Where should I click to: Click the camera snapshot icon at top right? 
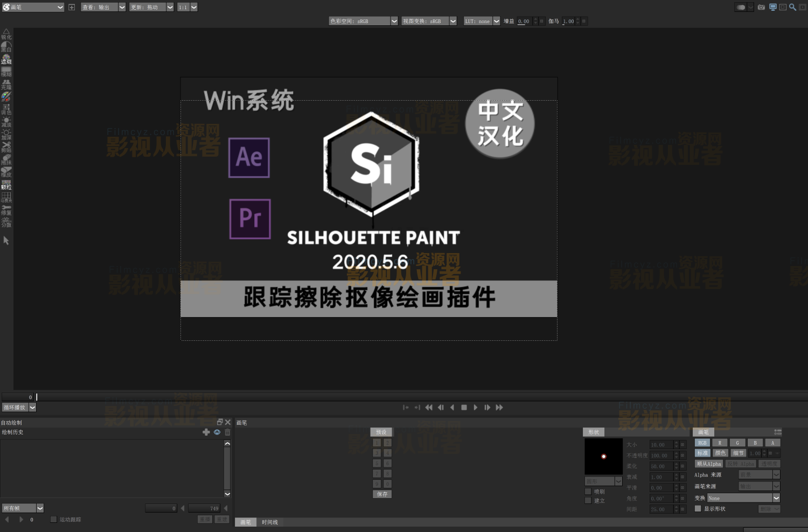(761, 7)
